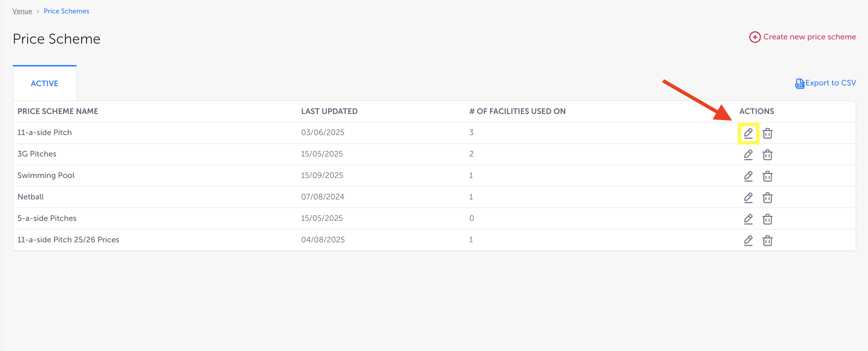Delete the 5-a-side Pitches price scheme

point(767,219)
